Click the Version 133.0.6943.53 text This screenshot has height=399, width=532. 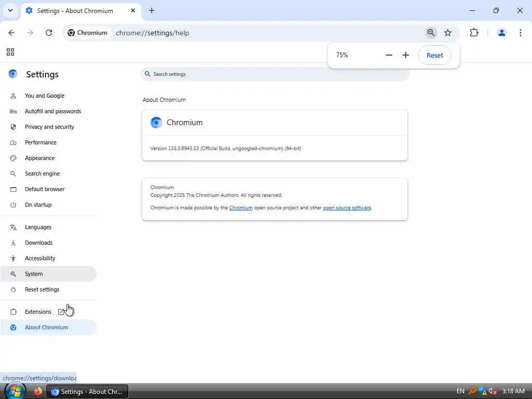click(225, 148)
